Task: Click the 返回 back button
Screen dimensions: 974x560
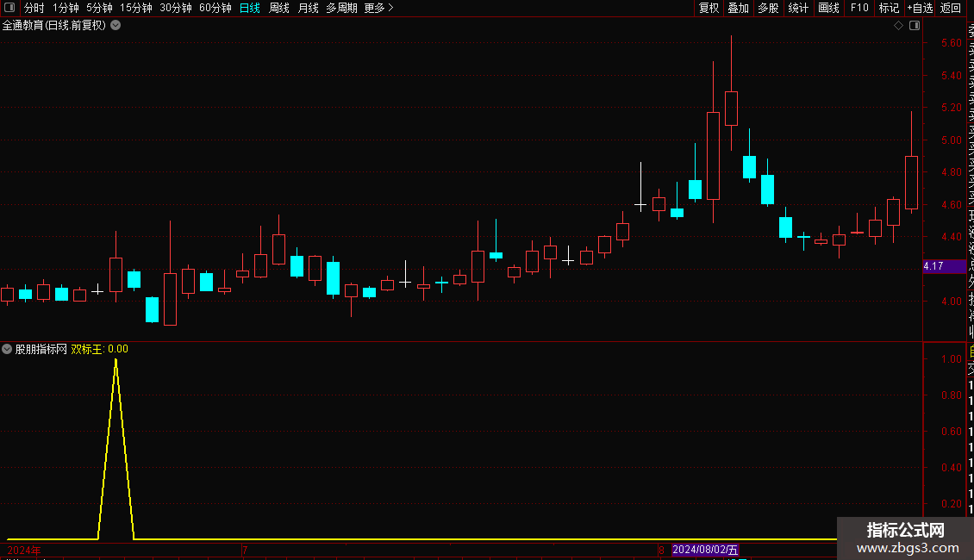Action: pos(951,8)
